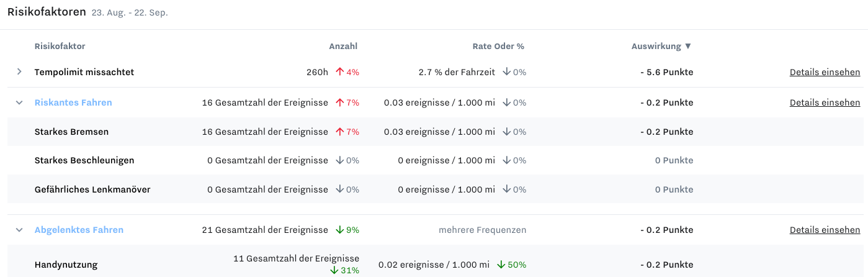Expand the Tempolimit missachtet row
The height and width of the screenshot is (277, 868).
click(x=19, y=72)
